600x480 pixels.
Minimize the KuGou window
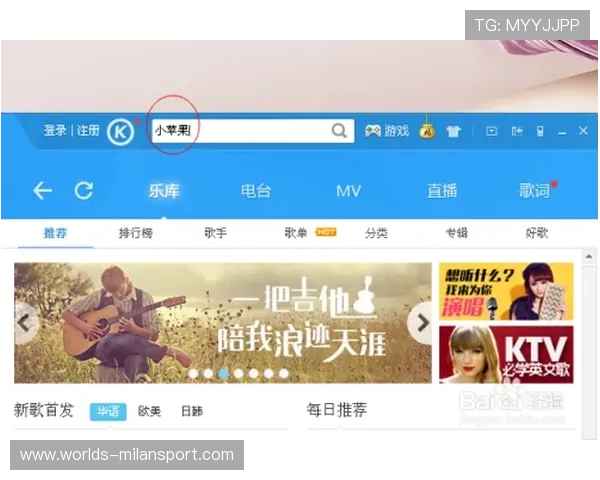coord(562,132)
